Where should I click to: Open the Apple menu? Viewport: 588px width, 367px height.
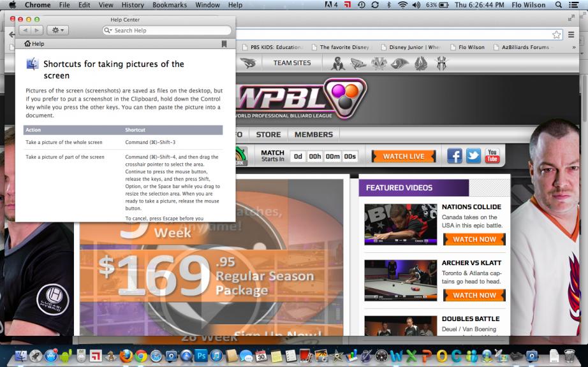click(12, 5)
